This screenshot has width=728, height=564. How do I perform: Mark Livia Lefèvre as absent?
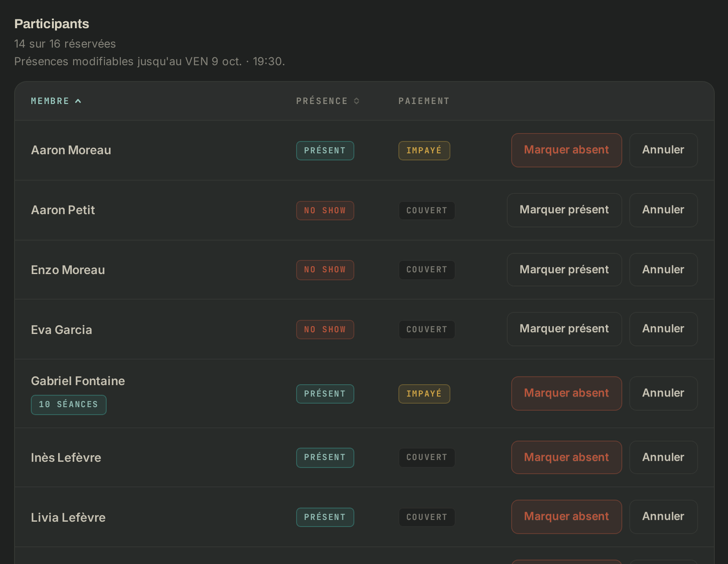[x=566, y=517]
